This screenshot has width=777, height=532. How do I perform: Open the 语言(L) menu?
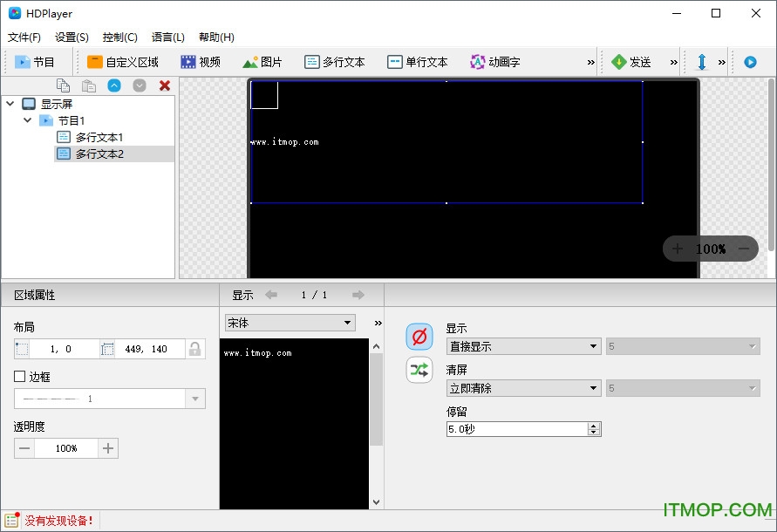click(167, 37)
